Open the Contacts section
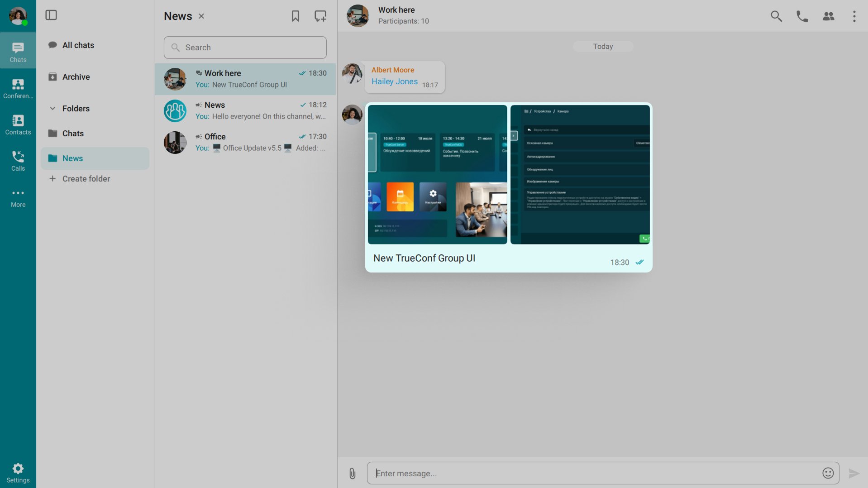 pyautogui.click(x=18, y=125)
